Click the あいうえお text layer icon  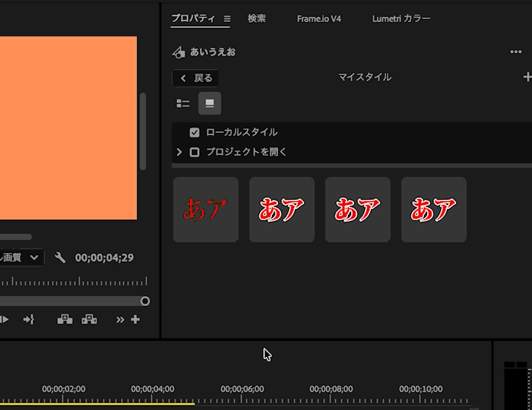click(179, 52)
